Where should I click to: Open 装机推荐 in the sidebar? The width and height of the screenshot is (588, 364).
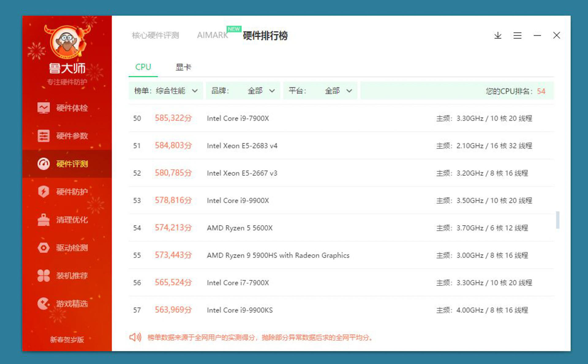pyautogui.click(x=67, y=276)
